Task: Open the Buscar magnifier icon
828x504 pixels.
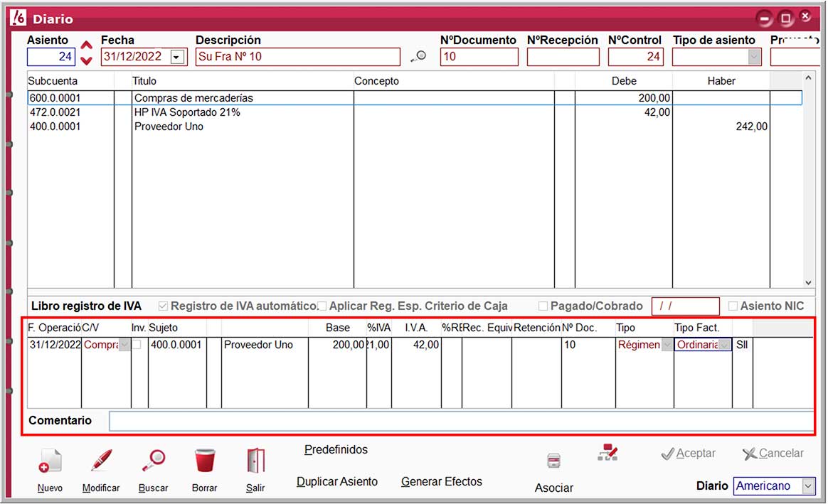Action: [x=153, y=461]
